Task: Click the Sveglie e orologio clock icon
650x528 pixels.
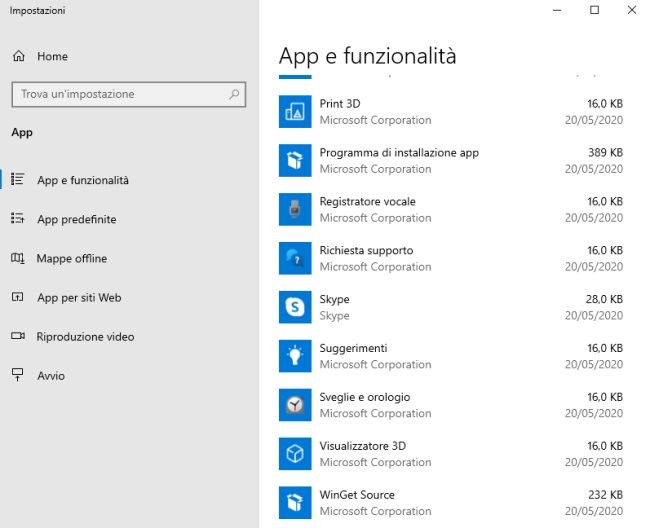Action: 295,405
